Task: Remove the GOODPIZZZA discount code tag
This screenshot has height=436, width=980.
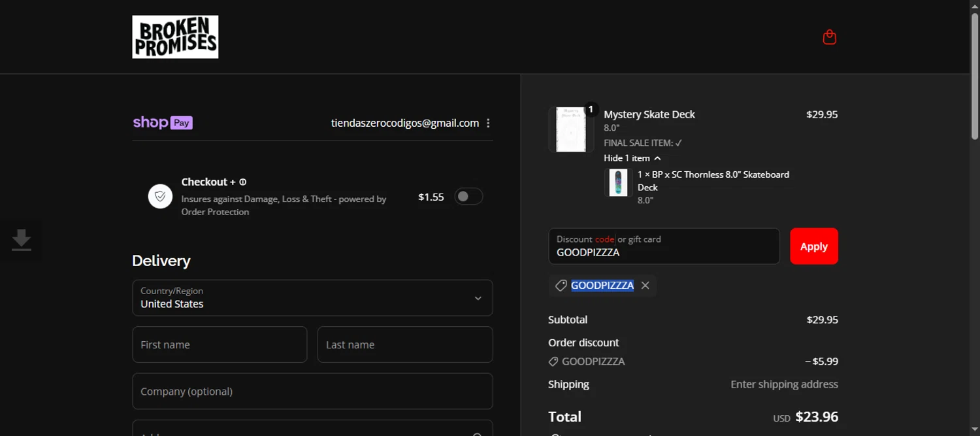Action: [x=645, y=286]
